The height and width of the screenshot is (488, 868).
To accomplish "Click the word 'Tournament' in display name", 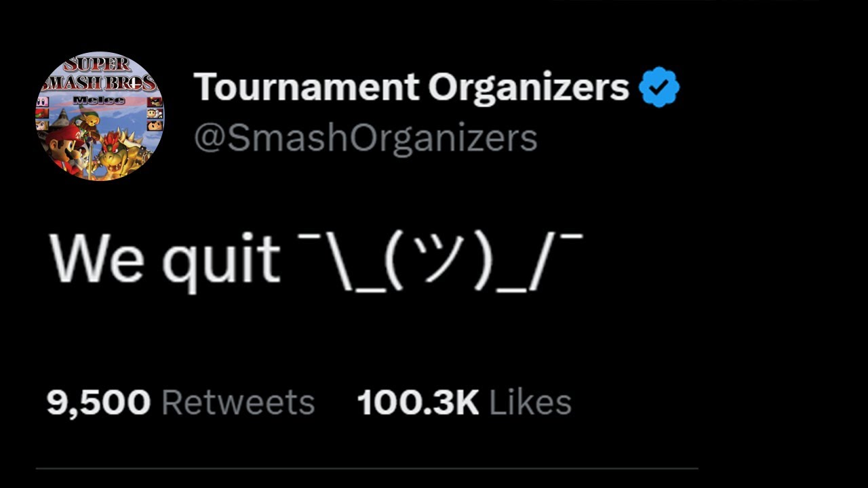I will click(305, 87).
